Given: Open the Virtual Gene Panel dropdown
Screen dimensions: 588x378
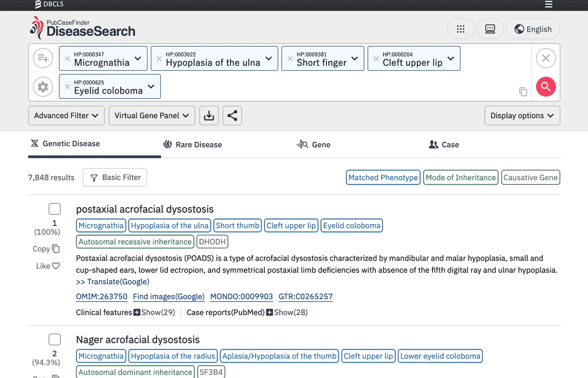Looking at the screenshot, I should coord(152,116).
